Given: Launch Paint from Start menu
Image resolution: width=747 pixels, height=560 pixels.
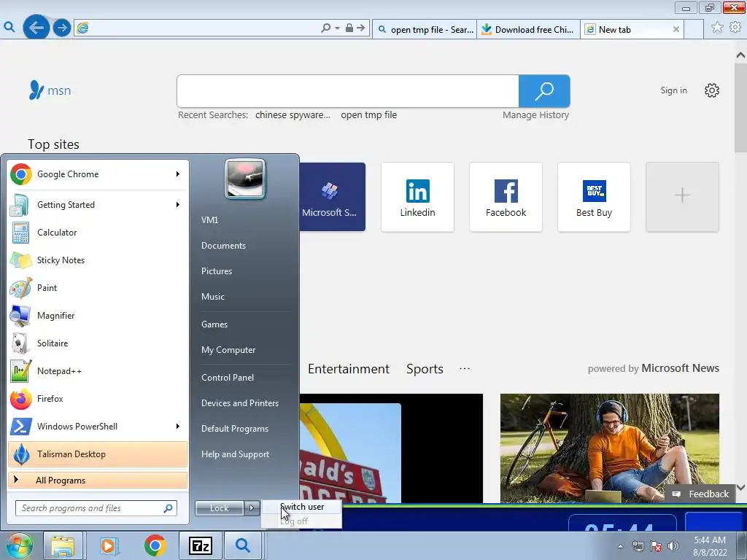Looking at the screenshot, I should [97, 287].
